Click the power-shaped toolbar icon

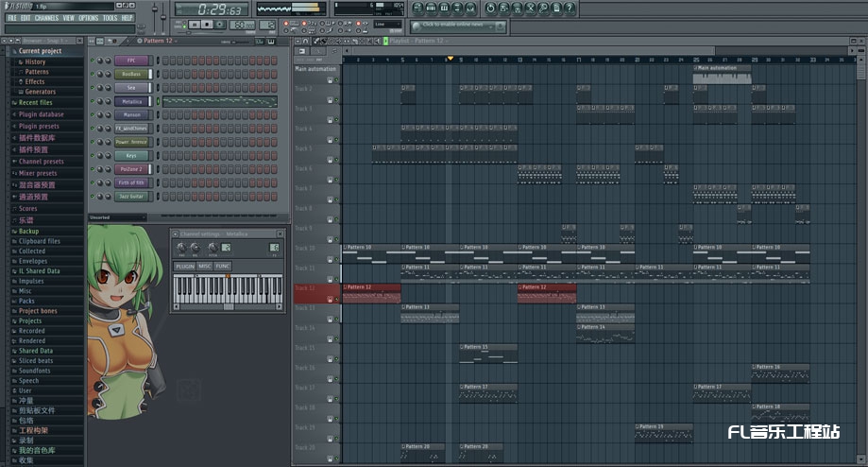[490, 9]
